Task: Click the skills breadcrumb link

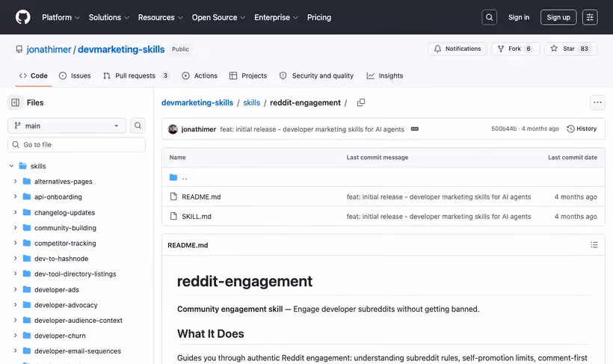Action: [x=251, y=102]
